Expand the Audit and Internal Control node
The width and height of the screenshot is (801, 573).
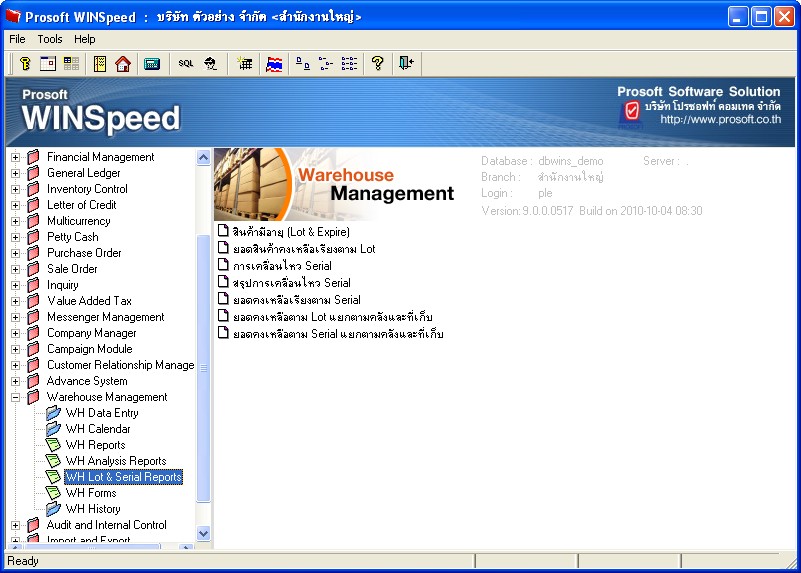click(15, 525)
